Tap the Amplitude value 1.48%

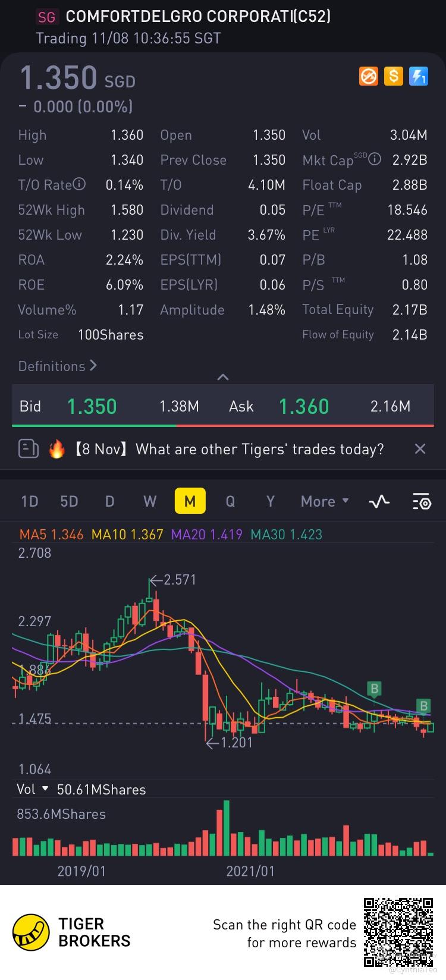point(266,310)
